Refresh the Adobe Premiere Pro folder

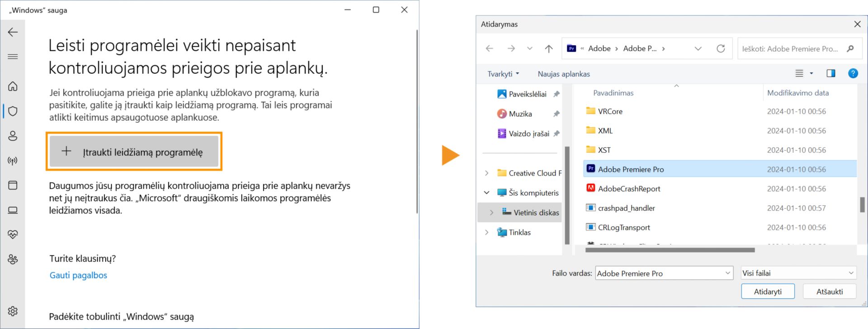click(x=721, y=48)
